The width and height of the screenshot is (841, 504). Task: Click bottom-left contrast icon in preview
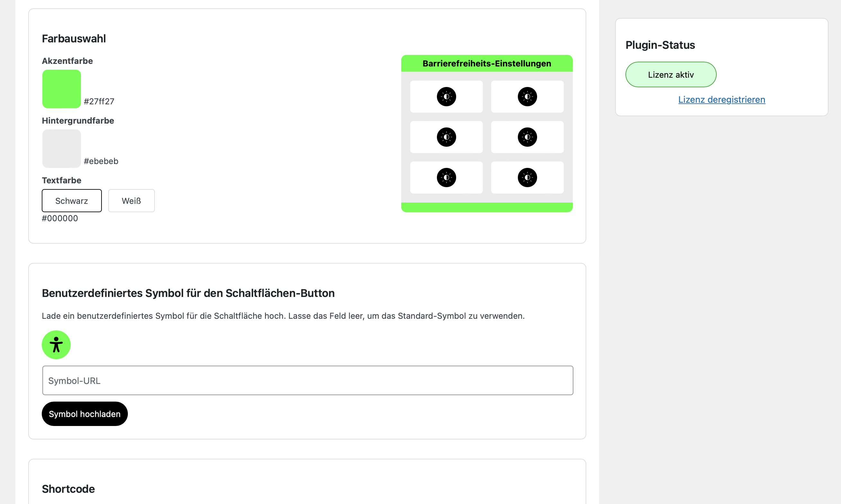[x=446, y=178]
